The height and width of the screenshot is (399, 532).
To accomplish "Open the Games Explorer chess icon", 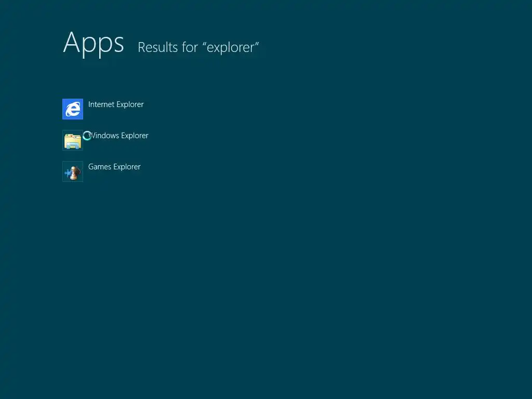I will (73, 171).
